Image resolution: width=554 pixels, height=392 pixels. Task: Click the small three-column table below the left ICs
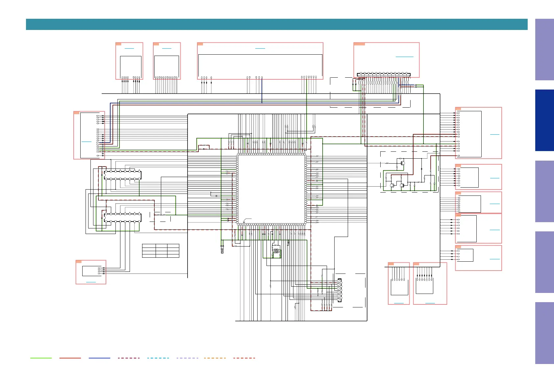click(161, 250)
